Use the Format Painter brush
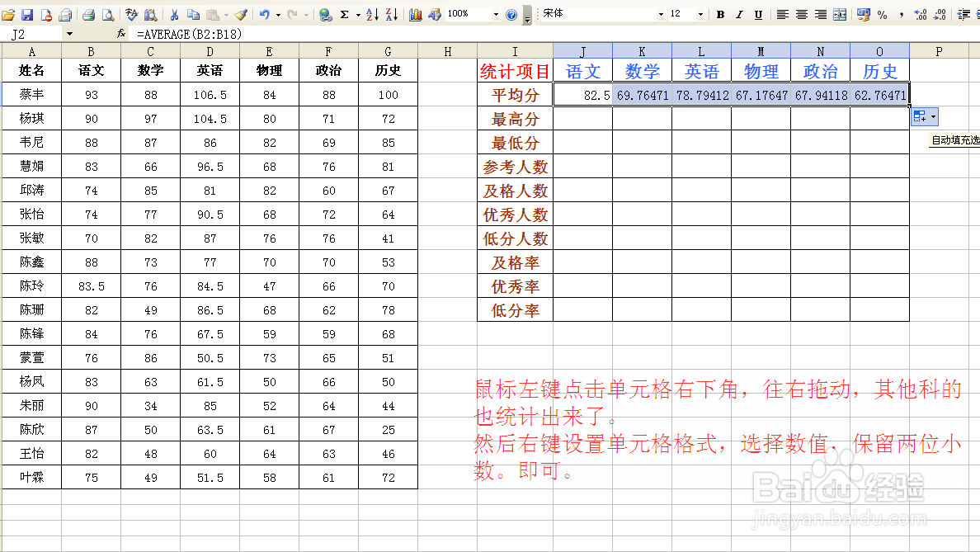The image size is (980, 552). 238,14
